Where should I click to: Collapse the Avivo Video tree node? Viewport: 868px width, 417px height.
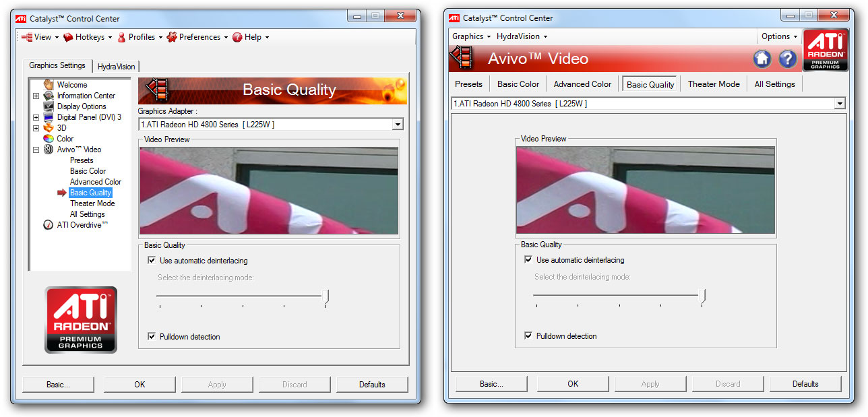(36, 150)
